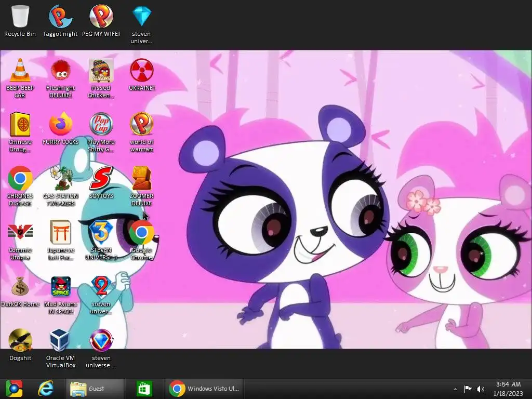Open the Recycle Bin desktop icon
The width and height of the screenshot is (532, 399).
click(x=20, y=21)
